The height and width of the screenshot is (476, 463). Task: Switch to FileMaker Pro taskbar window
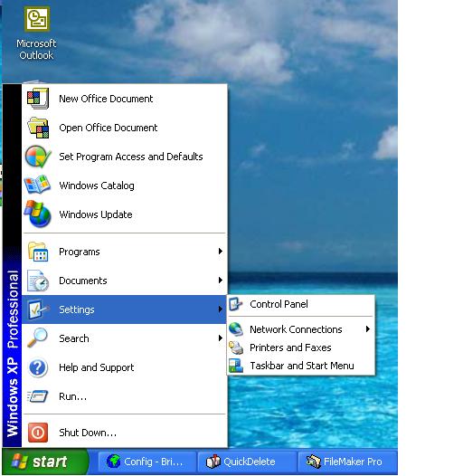tap(348, 462)
